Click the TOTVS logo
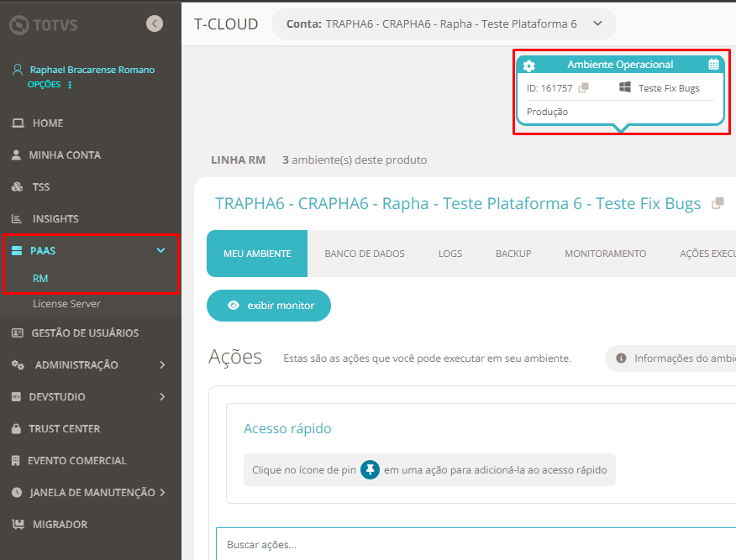The image size is (736, 560). (43, 25)
